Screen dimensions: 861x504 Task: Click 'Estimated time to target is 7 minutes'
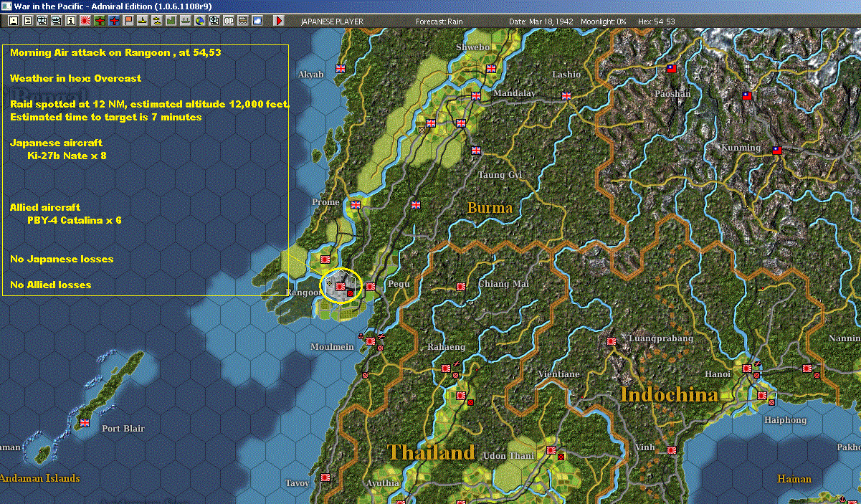coord(106,117)
